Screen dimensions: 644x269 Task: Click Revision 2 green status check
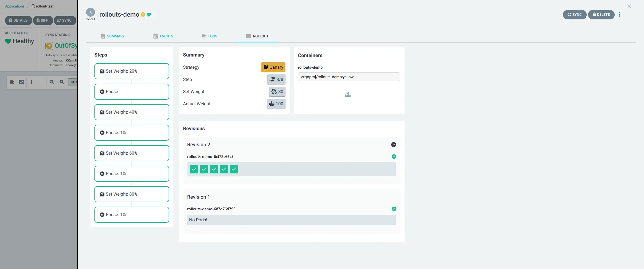point(394,157)
